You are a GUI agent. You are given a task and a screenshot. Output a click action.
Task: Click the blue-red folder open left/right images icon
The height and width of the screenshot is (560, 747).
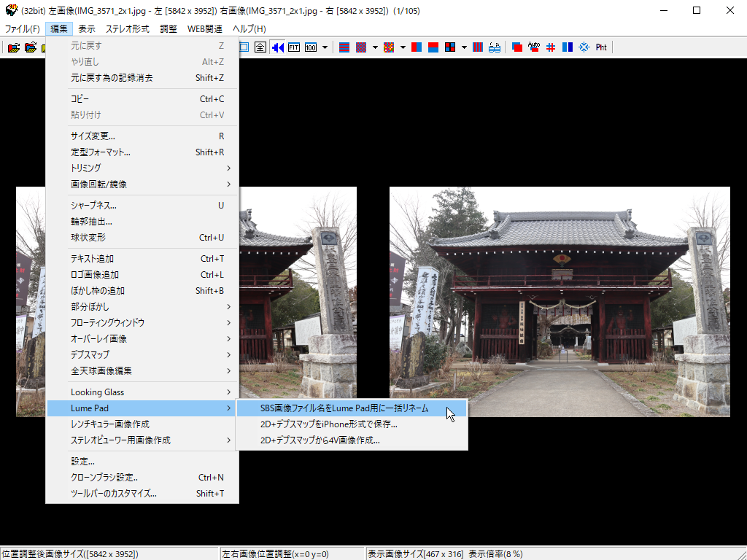click(31, 47)
